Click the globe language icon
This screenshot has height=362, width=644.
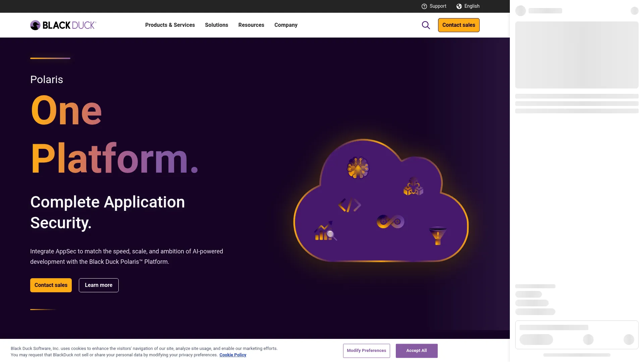coord(459,6)
